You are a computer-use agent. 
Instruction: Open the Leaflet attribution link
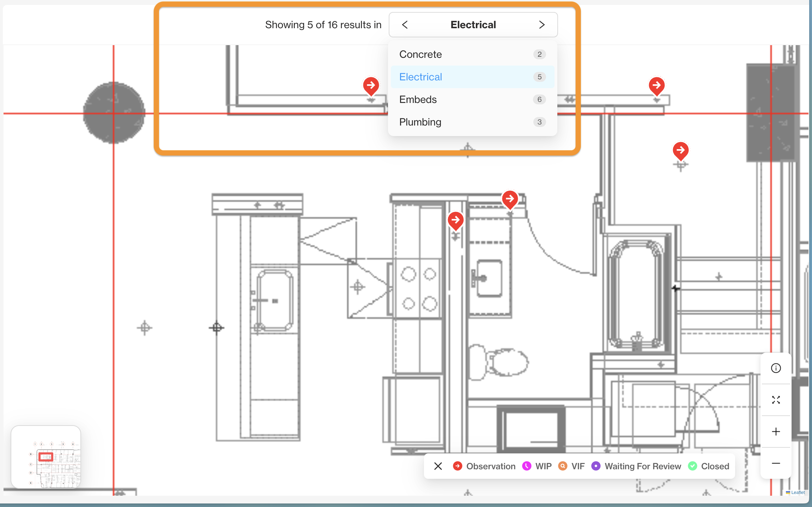point(798,493)
